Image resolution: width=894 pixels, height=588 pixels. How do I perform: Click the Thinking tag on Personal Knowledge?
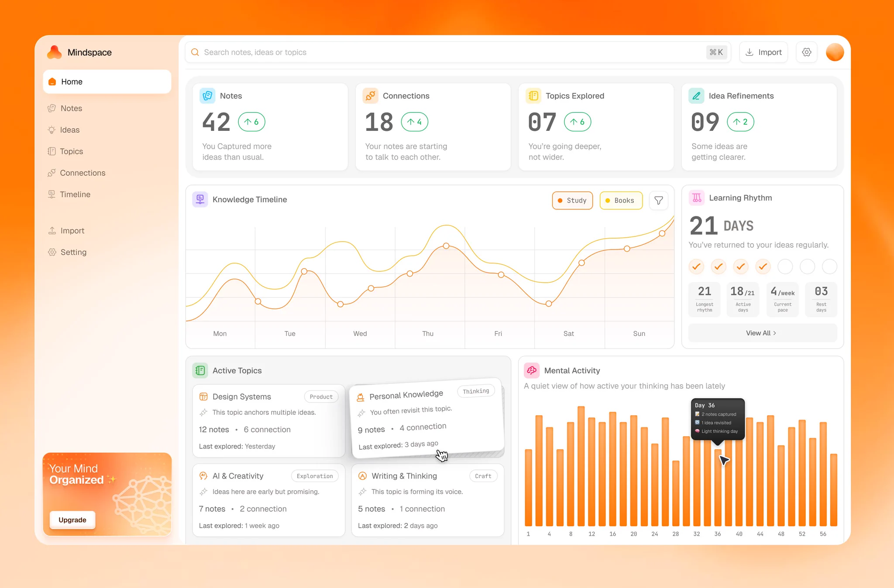[x=476, y=391]
